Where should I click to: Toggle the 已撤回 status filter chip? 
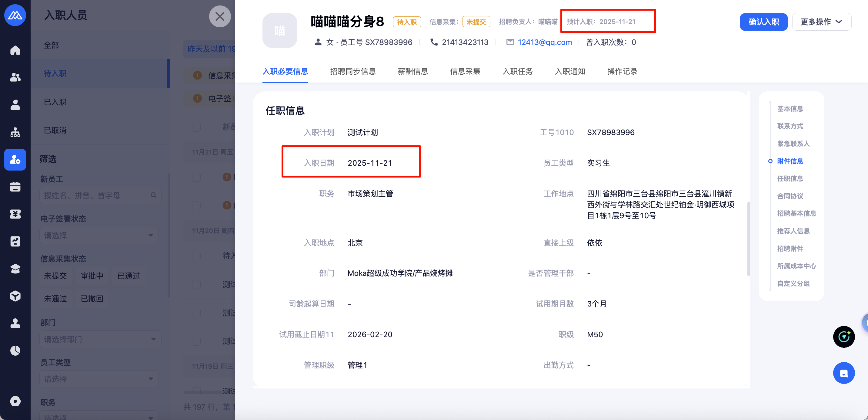[92, 299]
